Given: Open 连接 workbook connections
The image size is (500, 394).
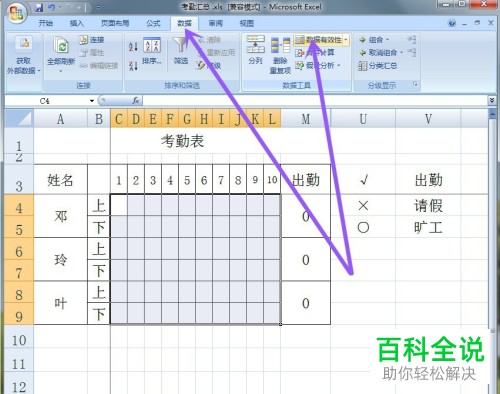Looking at the screenshot, I should coord(92,40).
